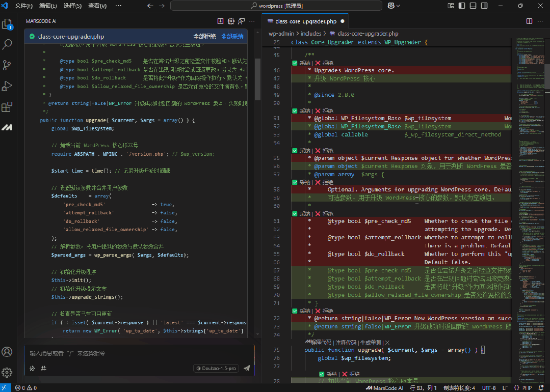Open the Source Control view
This screenshot has width=550, height=392.
(7, 65)
